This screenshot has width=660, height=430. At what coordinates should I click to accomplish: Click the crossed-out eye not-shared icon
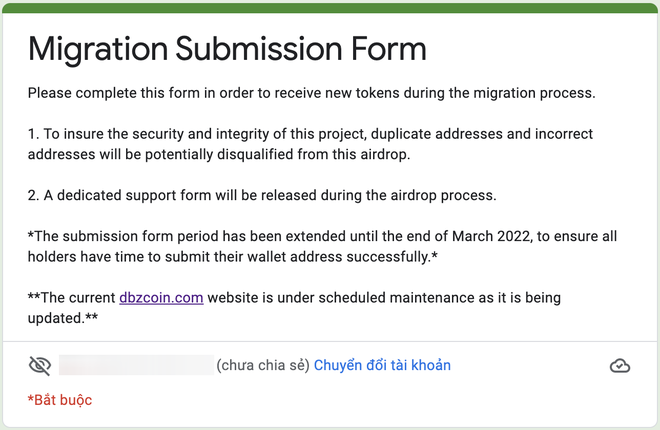tap(39, 366)
